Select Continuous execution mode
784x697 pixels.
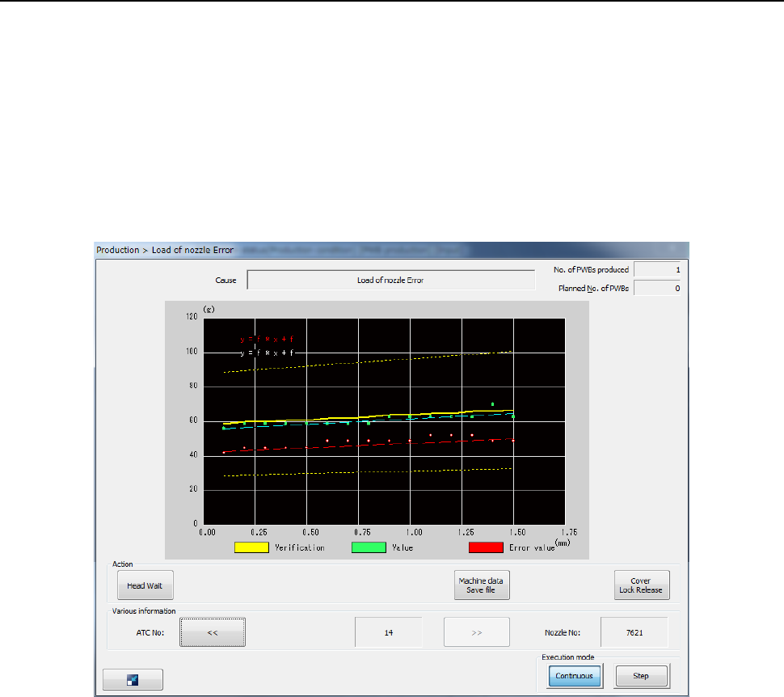pyautogui.click(x=574, y=676)
